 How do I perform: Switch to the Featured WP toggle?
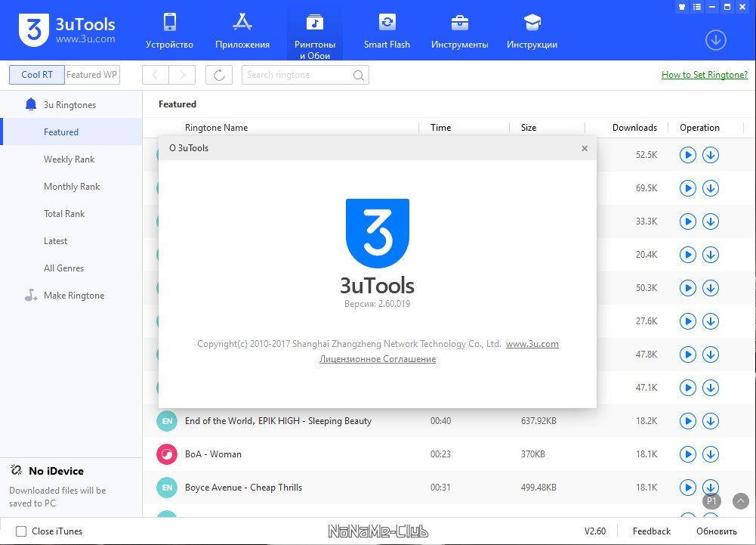(91, 75)
